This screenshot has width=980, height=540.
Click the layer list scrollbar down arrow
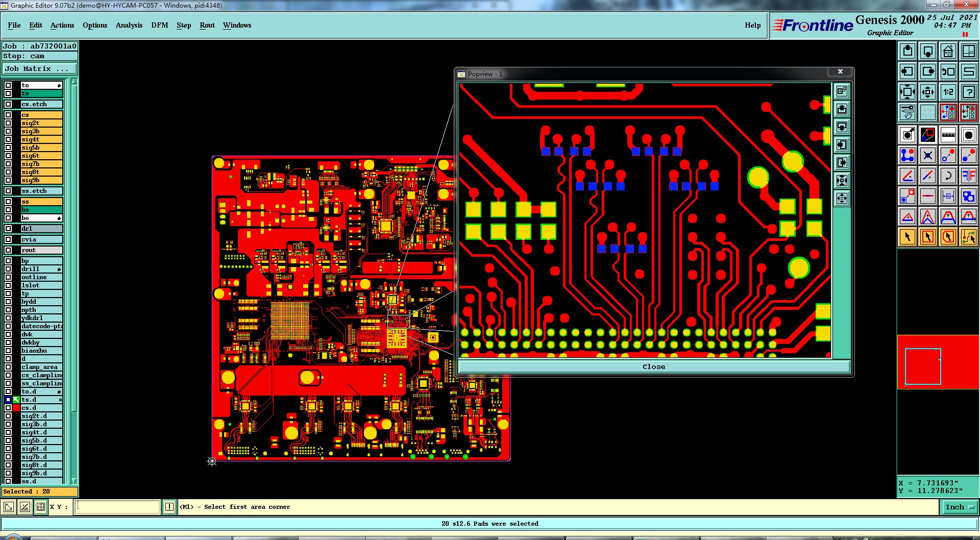point(74,481)
